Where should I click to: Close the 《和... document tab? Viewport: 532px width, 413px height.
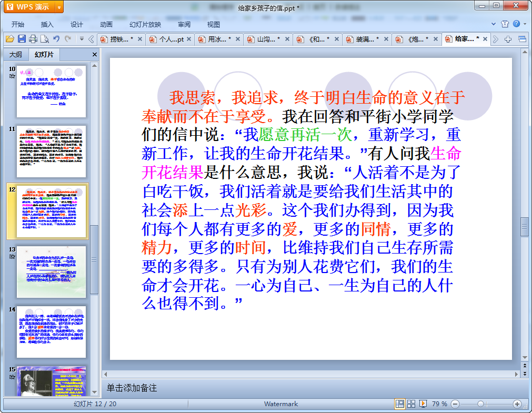337,39
